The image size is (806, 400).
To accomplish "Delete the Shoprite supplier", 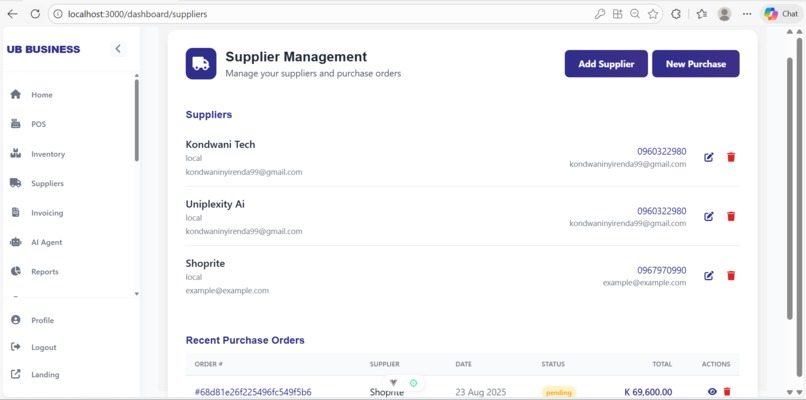I will (x=731, y=276).
